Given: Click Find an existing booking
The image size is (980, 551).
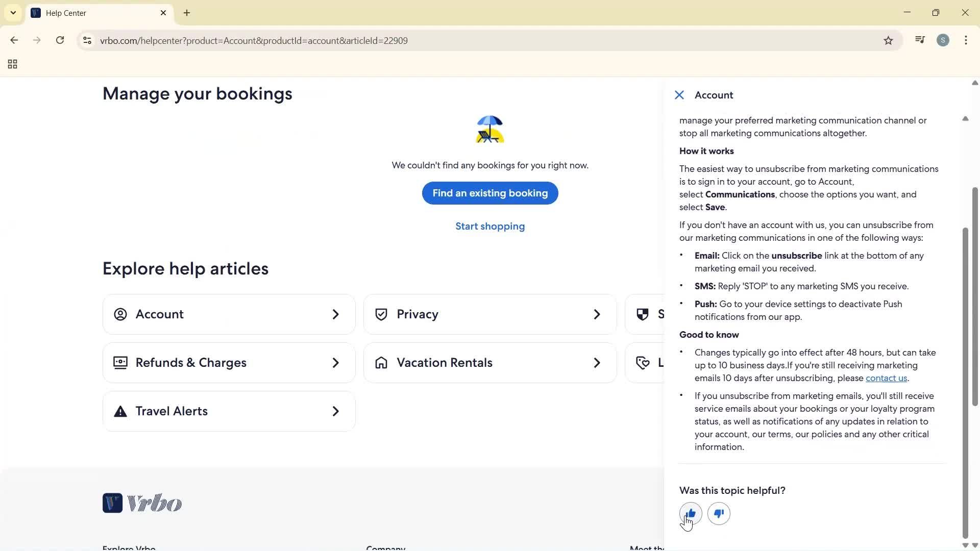Looking at the screenshot, I should click(489, 193).
